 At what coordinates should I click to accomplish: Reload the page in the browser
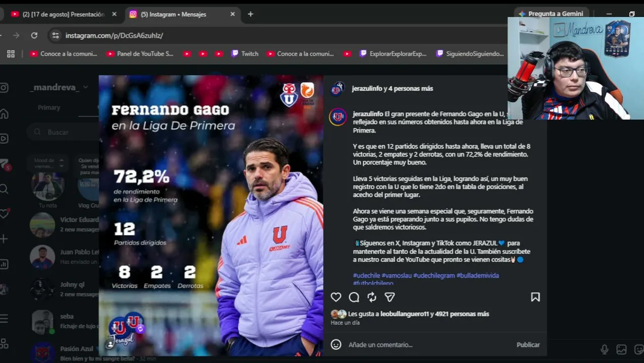coord(34,35)
